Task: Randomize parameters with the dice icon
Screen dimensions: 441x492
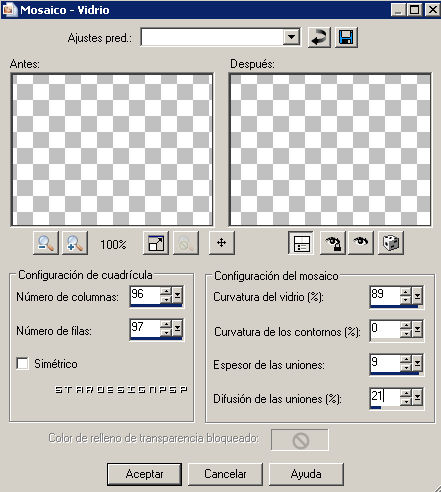Action: [391, 243]
